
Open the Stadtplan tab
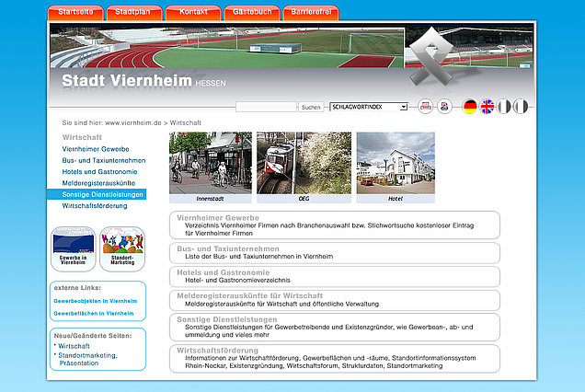tap(132, 12)
